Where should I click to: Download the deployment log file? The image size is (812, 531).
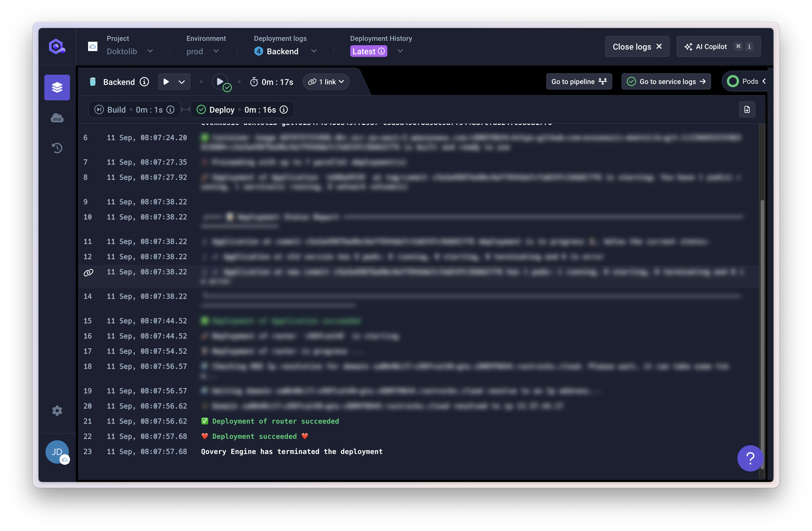747,109
